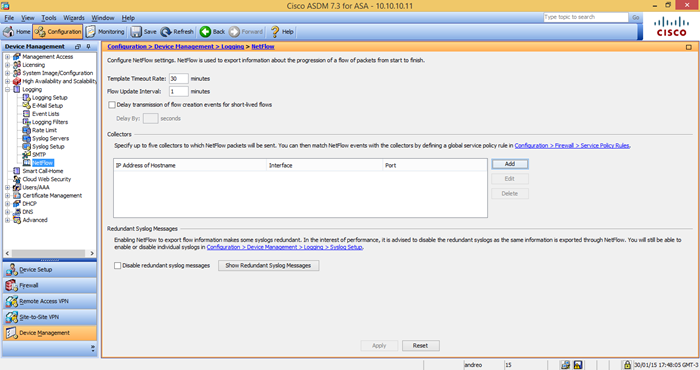Viewport: 700px width, 370px height.
Task: Click the Reset button
Action: (x=421, y=345)
